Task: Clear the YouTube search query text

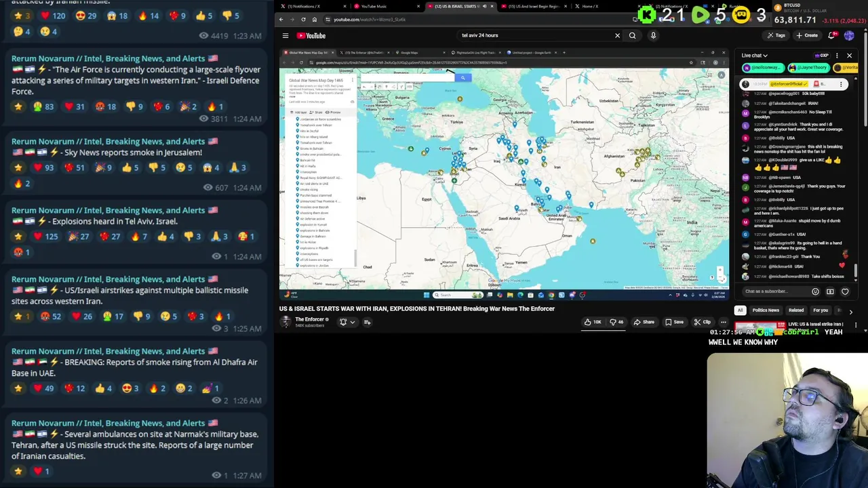Action: point(617,35)
